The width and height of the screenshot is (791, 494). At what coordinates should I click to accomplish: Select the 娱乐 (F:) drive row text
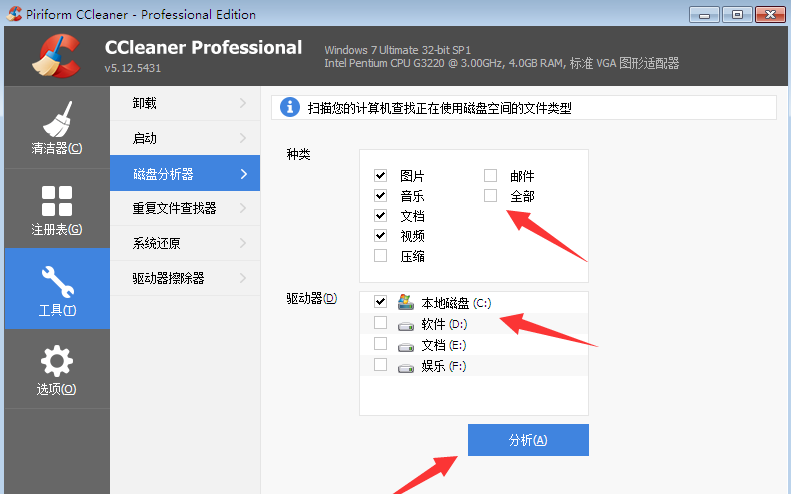click(x=444, y=366)
